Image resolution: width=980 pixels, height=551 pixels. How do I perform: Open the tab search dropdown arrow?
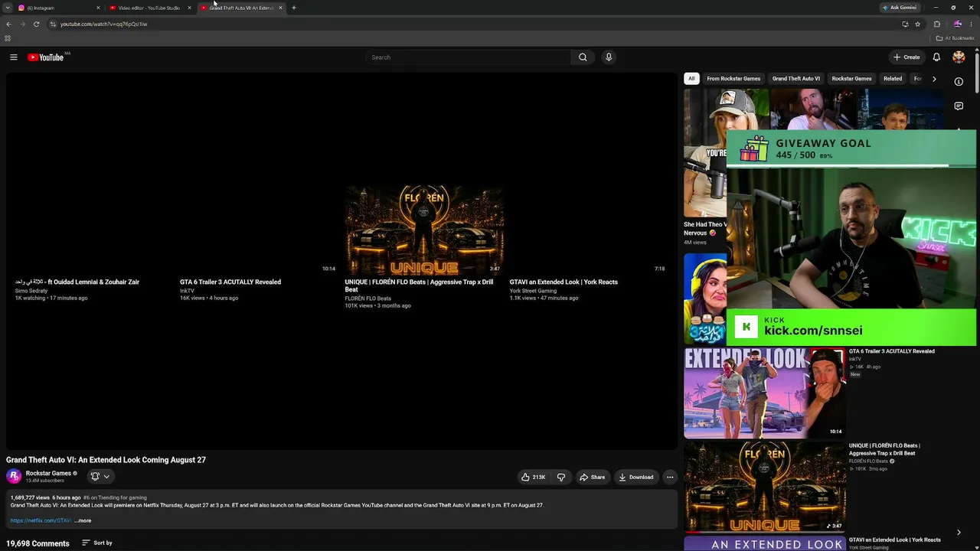(8, 8)
